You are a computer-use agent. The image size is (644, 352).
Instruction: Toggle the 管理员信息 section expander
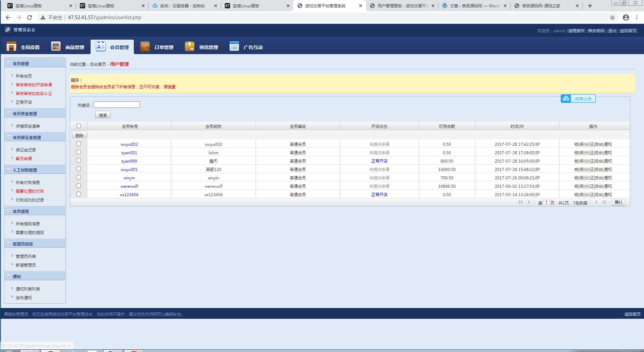point(9,243)
